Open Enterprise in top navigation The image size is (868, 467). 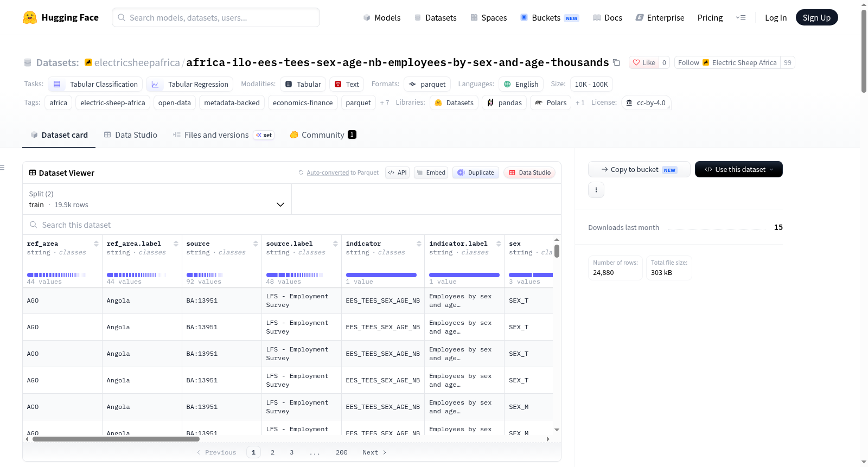pos(660,17)
